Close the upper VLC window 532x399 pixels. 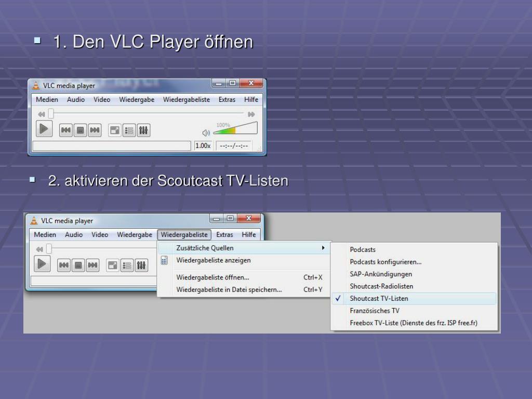pos(251,83)
